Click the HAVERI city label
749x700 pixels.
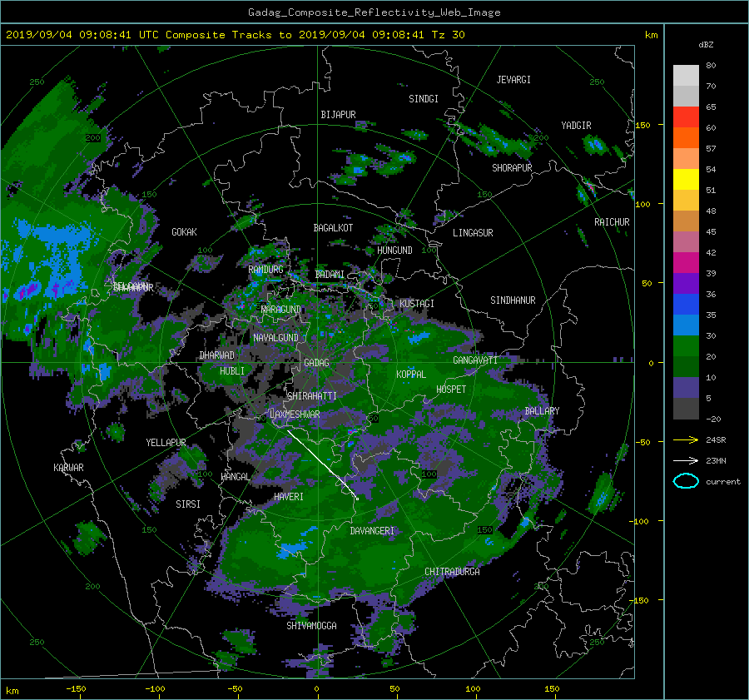pyautogui.click(x=289, y=498)
